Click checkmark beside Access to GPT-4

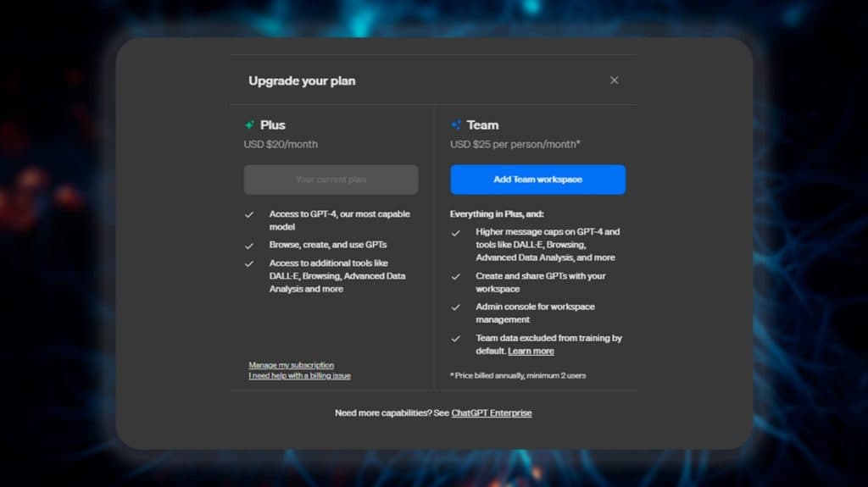point(249,214)
